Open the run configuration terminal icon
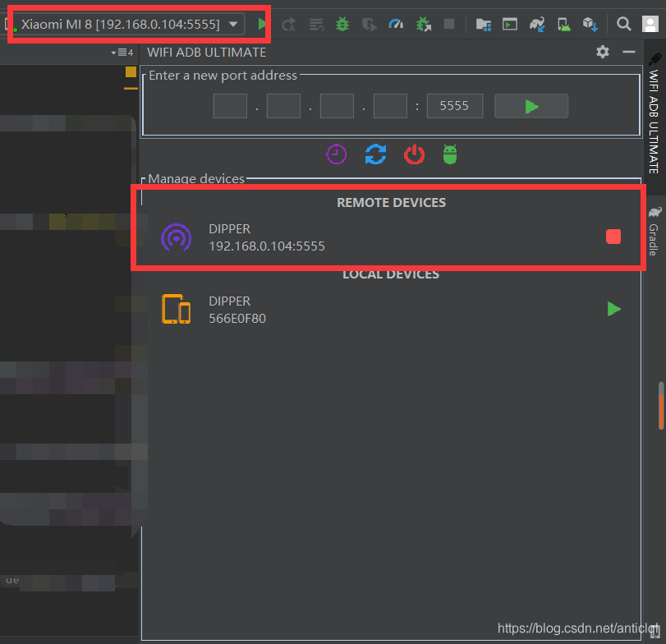666x644 pixels. [x=510, y=24]
